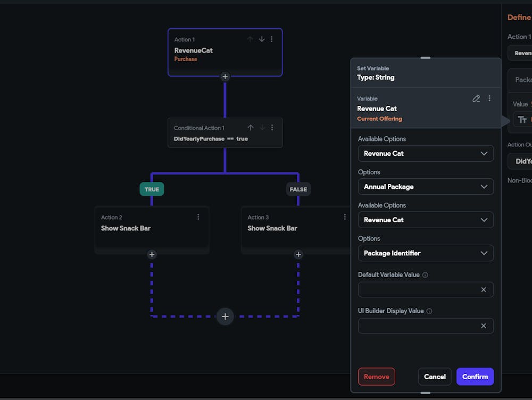This screenshot has height=400, width=532.
Task: Move Conditional Action 1 up with the arrow
Action: click(x=251, y=128)
